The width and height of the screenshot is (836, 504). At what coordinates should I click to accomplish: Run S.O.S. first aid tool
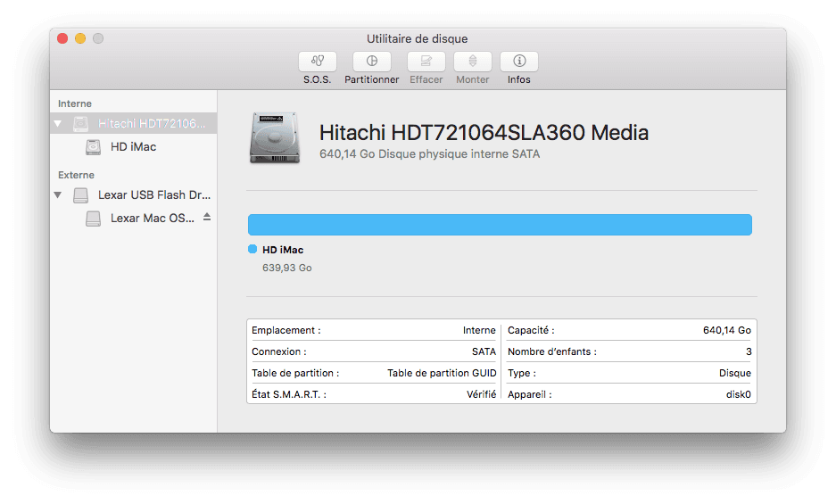click(318, 62)
